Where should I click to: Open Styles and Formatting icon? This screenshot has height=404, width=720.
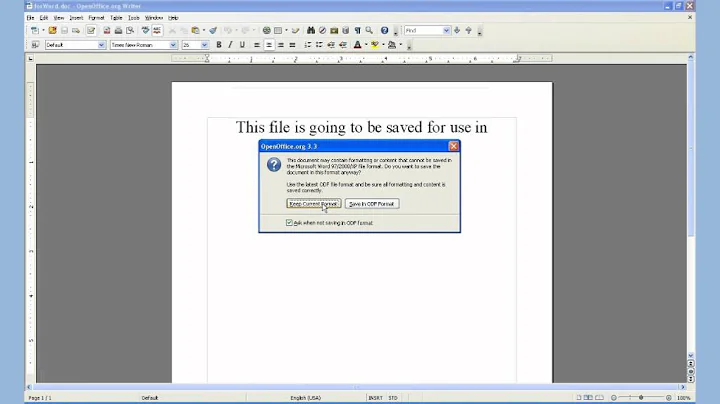coord(35,45)
